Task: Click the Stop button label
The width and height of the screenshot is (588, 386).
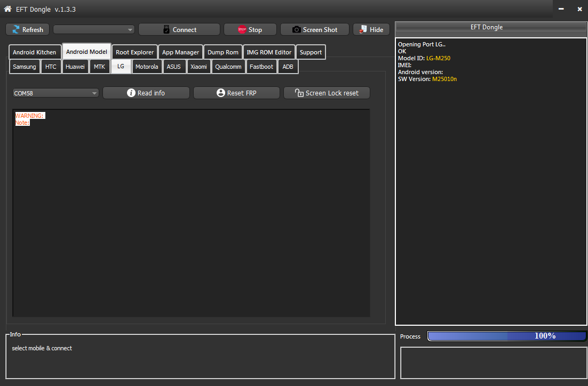Action: pyautogui.click(x=255, y=30)
